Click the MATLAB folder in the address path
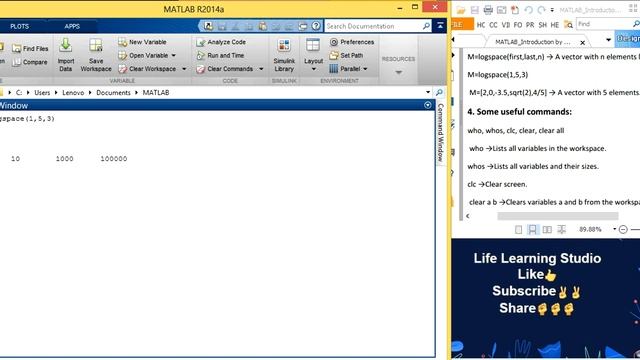 tap(156, 93)
